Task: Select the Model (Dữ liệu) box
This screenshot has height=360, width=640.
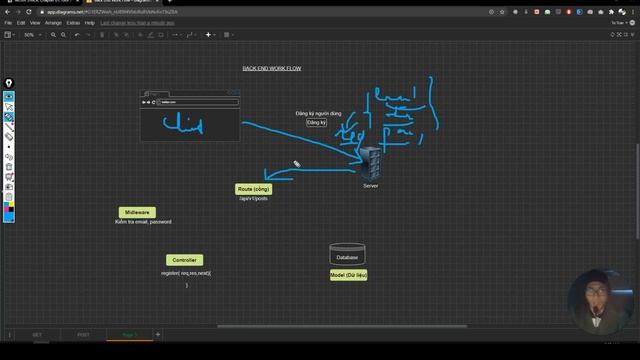Action: click(349, 275)
